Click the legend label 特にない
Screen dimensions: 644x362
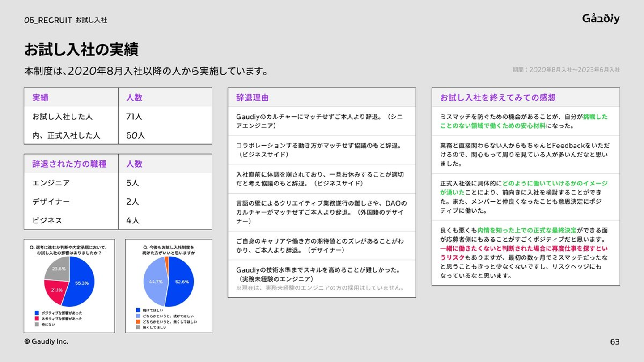(48, 324)
